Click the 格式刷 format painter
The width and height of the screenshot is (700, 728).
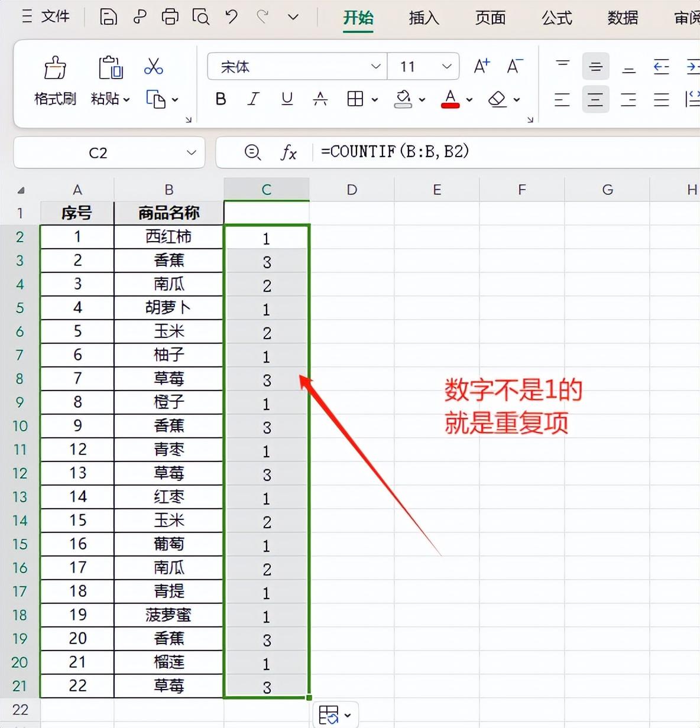(55, 81)
